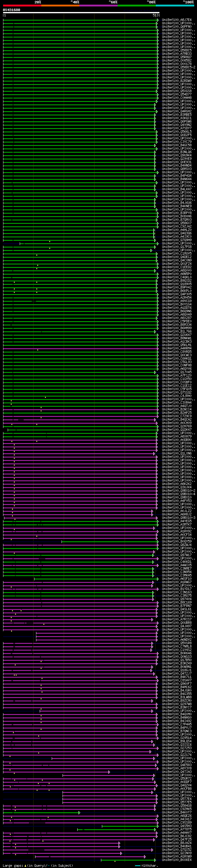Select the UniRef100_C4KKD1 label
The width and height of the screenshot is (197, 868).
tap(176, 562)
